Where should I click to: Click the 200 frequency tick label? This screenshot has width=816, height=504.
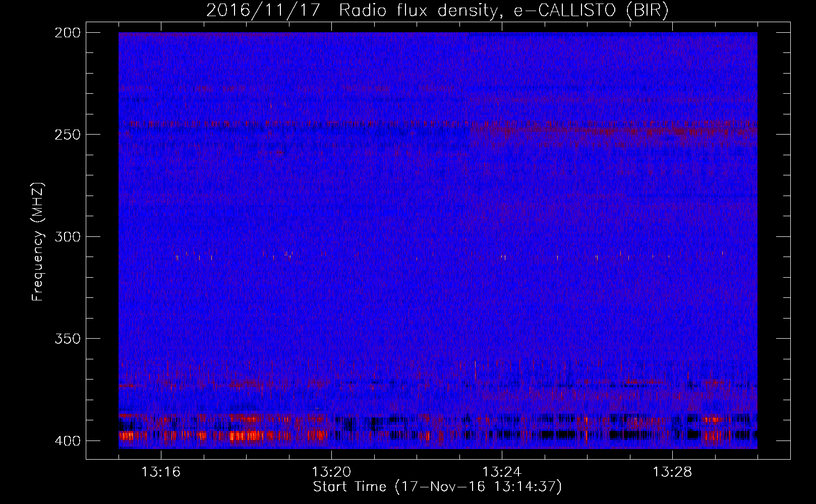pyautogui.click(x=67, y=33)
